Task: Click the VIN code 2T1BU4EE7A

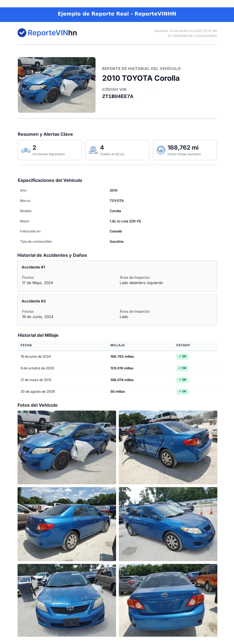Action: [x=118, y=96]
